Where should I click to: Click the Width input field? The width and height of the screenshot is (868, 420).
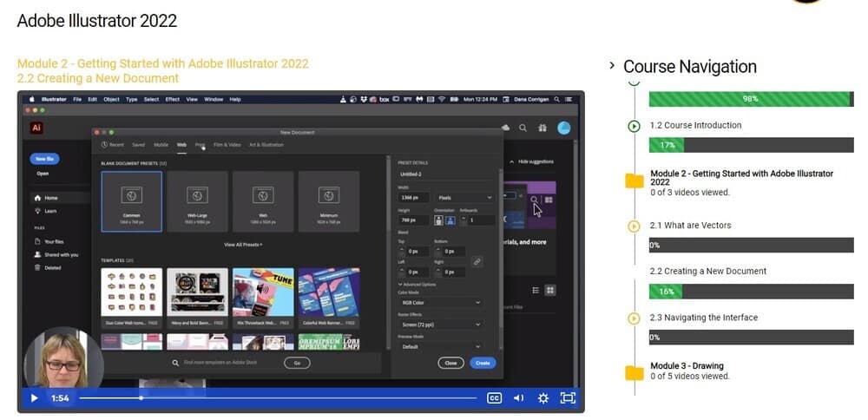(x=413, y=198)
